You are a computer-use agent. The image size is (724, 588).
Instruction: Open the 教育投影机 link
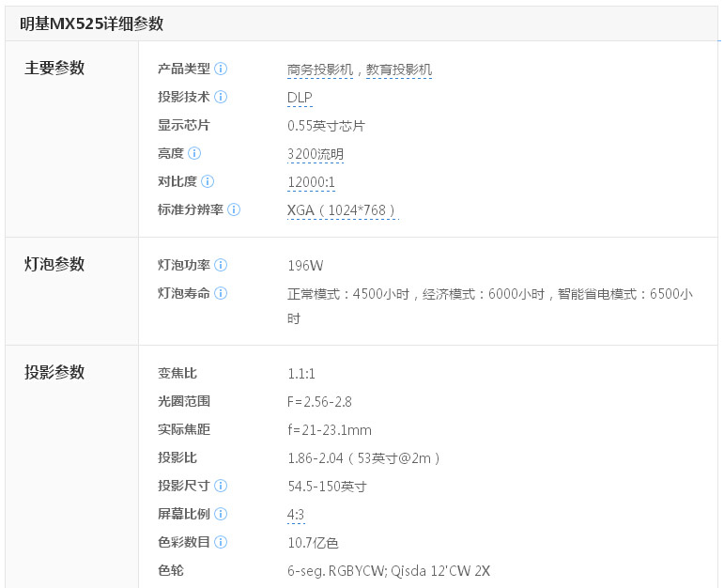click(399, 70)
